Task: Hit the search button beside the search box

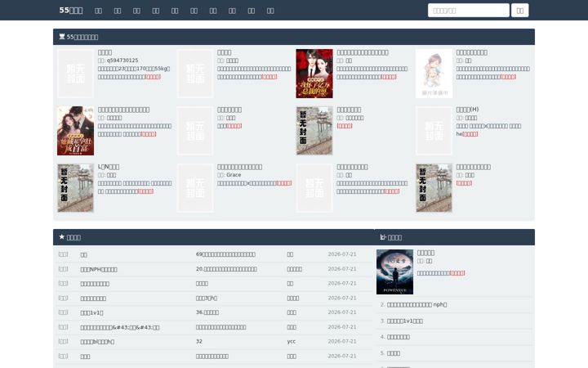Action: pos(519,11)
